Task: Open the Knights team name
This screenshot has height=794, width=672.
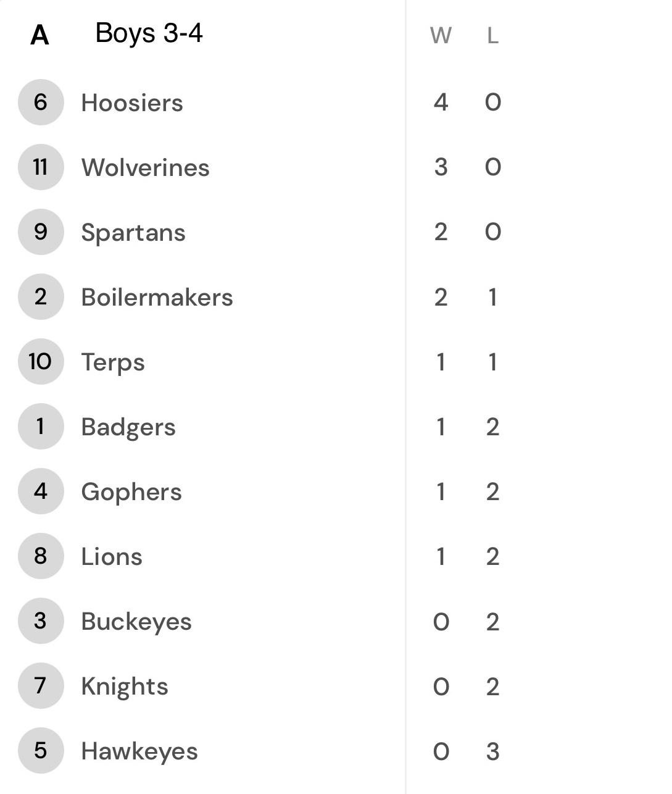Action: (x=125, y=687)
